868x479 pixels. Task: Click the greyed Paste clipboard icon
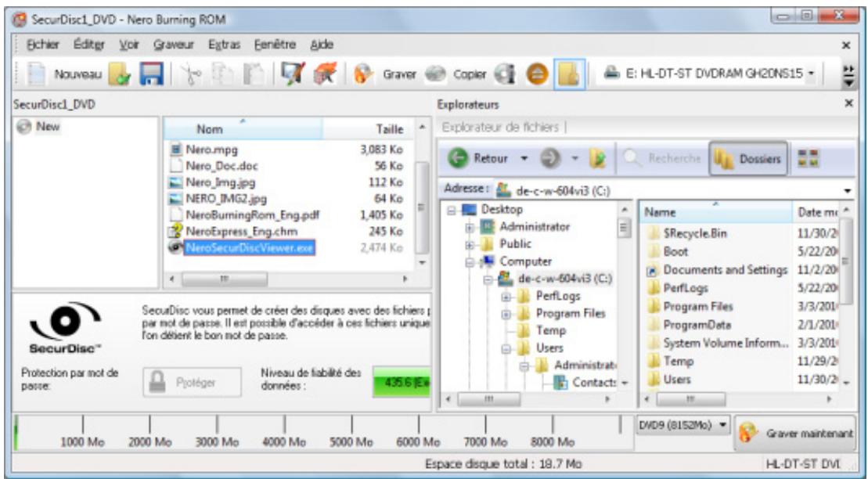pos(254,74)
